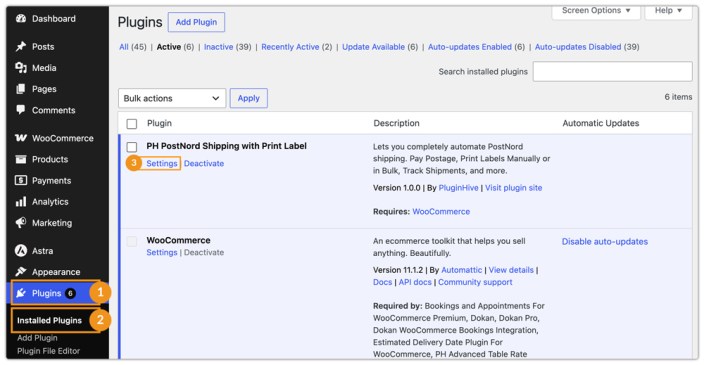The width and height of the screenshot is (704, 365).
Task: Expand the Help panel
Action: pos(668,11)
